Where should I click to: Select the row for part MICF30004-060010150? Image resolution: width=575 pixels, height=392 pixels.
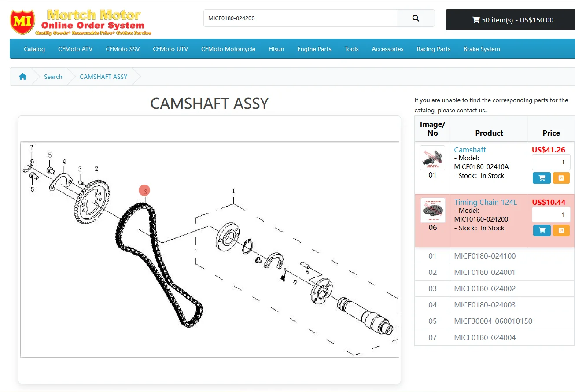point(494,321)
